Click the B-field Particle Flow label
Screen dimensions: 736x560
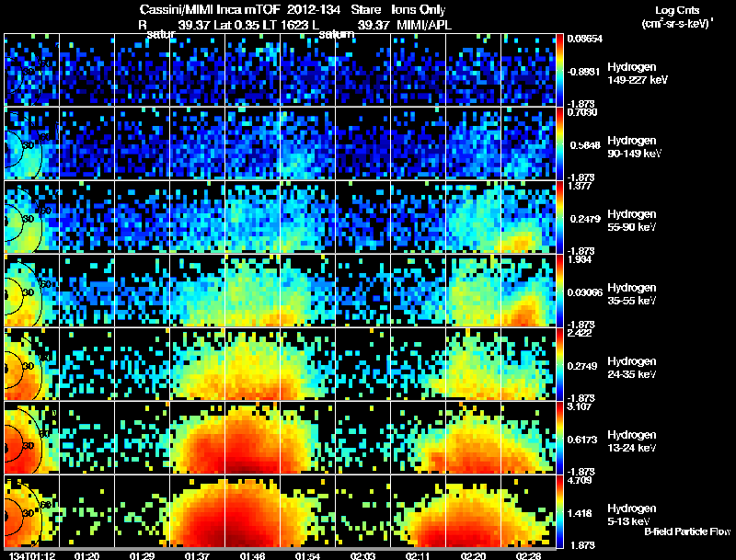tap(687, 531)
